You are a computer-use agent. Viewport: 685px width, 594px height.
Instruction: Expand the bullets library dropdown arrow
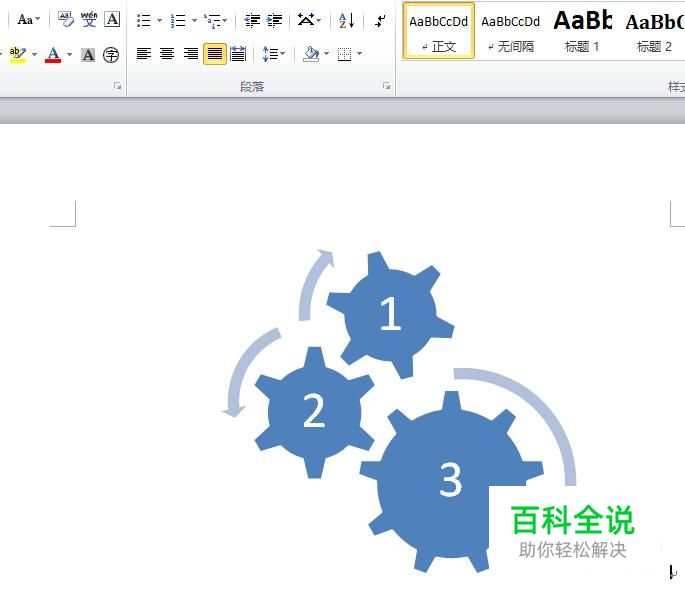(159, 20)
